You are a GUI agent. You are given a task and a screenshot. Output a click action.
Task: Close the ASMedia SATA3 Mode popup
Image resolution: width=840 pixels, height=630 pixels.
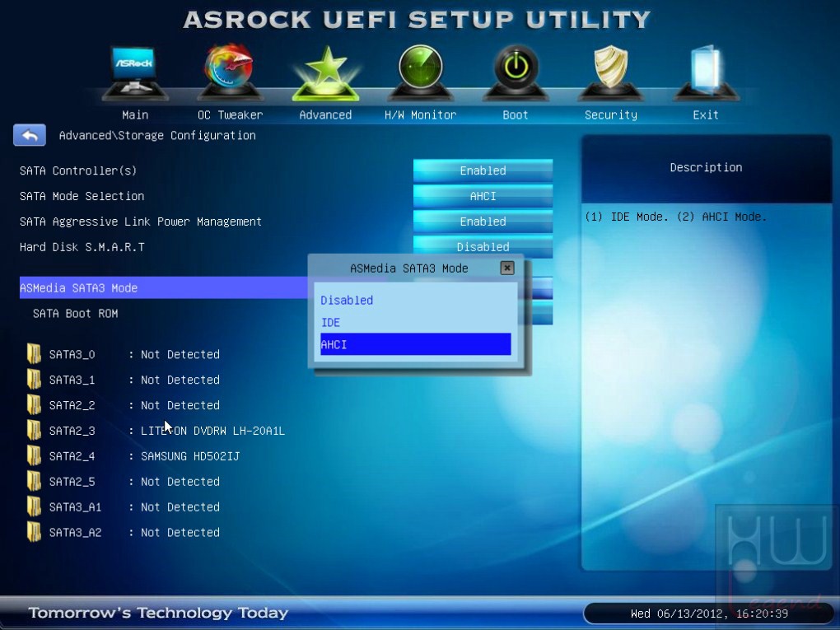point(506,268)
